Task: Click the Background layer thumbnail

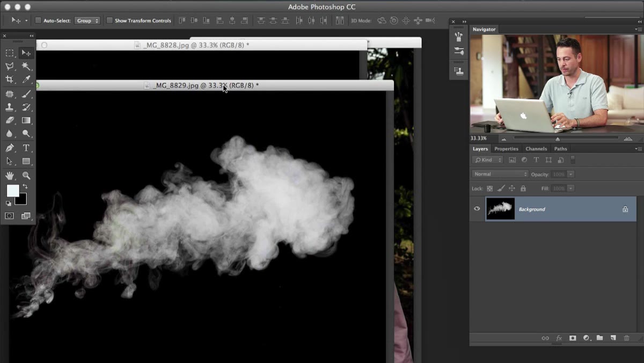Action: (500, 209)
